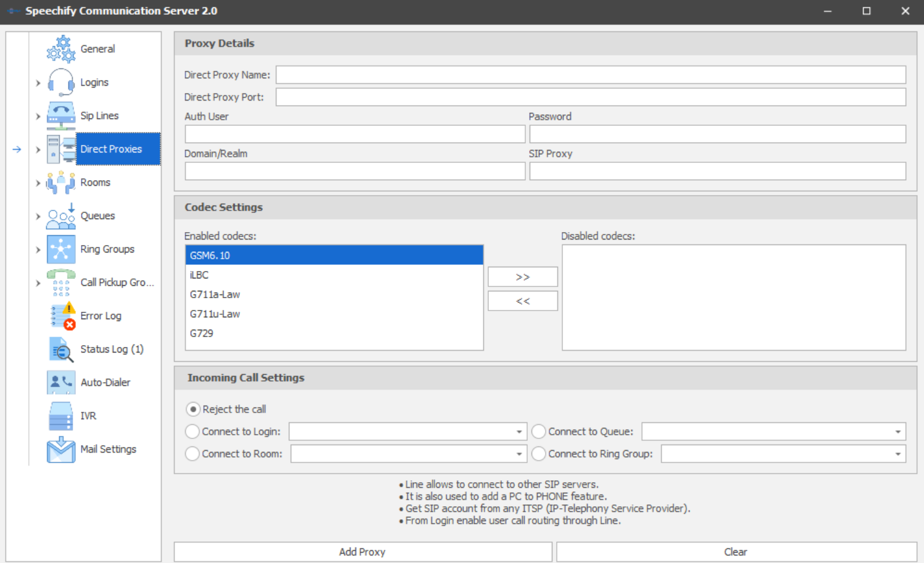The width and height of the screenshot is (924, 563).
Task: Select G711u-Law in enabled codecs
Action: [x=334, y=314]
